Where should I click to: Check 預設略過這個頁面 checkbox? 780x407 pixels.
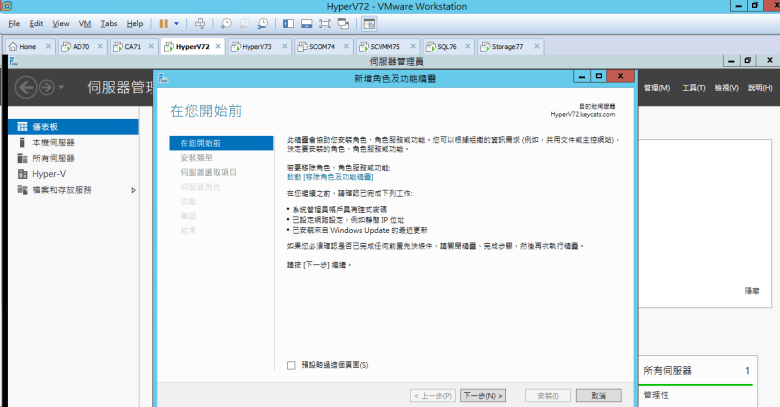291,365
